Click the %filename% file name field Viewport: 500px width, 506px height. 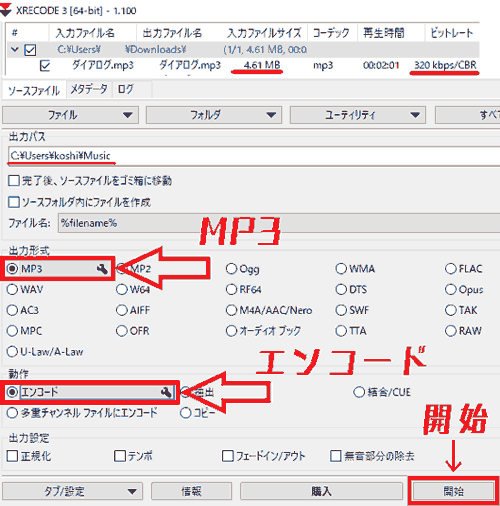(x=279, y=223)
